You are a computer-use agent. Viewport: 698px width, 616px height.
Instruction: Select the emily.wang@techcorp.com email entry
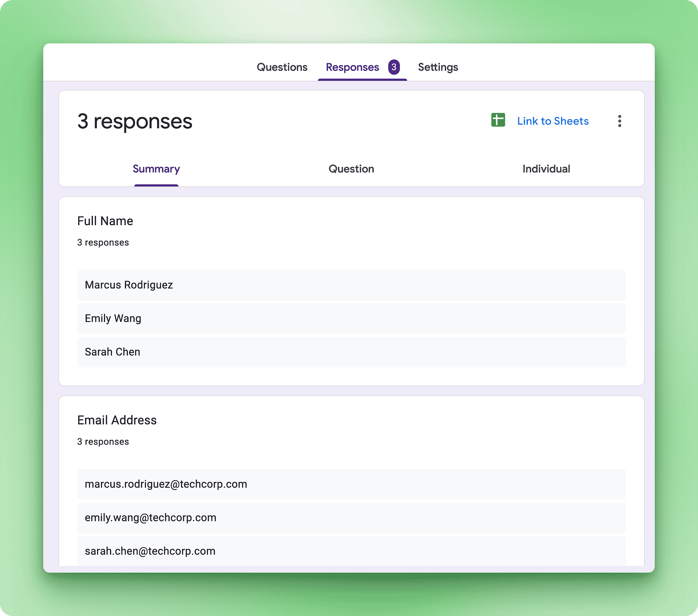coord(151,518)
